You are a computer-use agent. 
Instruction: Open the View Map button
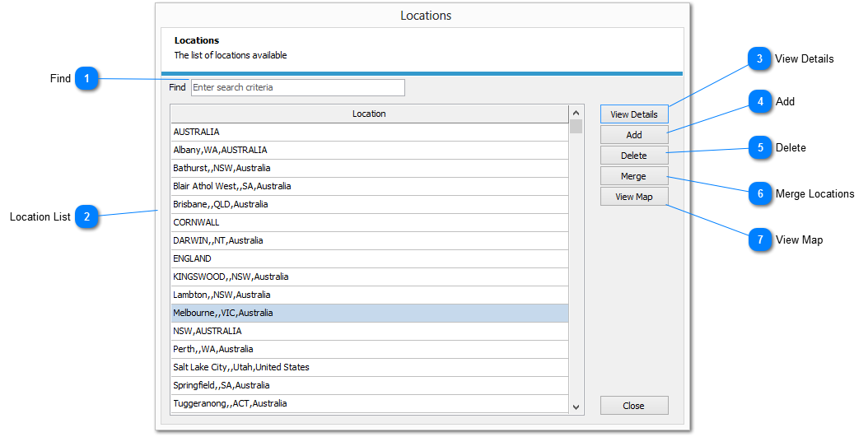click(633, 197)
